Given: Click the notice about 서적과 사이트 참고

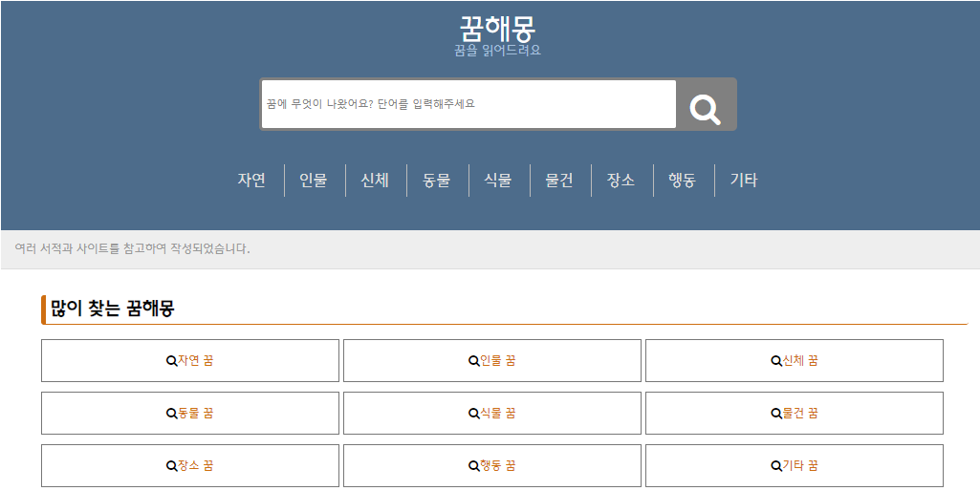Looking at the screenshot, I should coord(133,249).
